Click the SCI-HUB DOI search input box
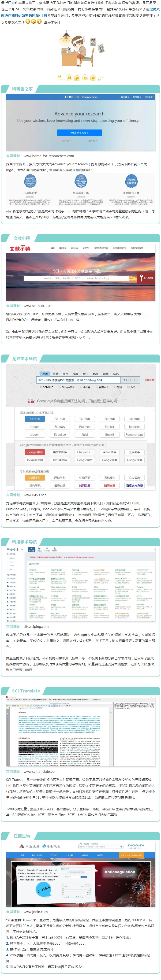The height and width of the screenshot is (980, 161). 79,380
